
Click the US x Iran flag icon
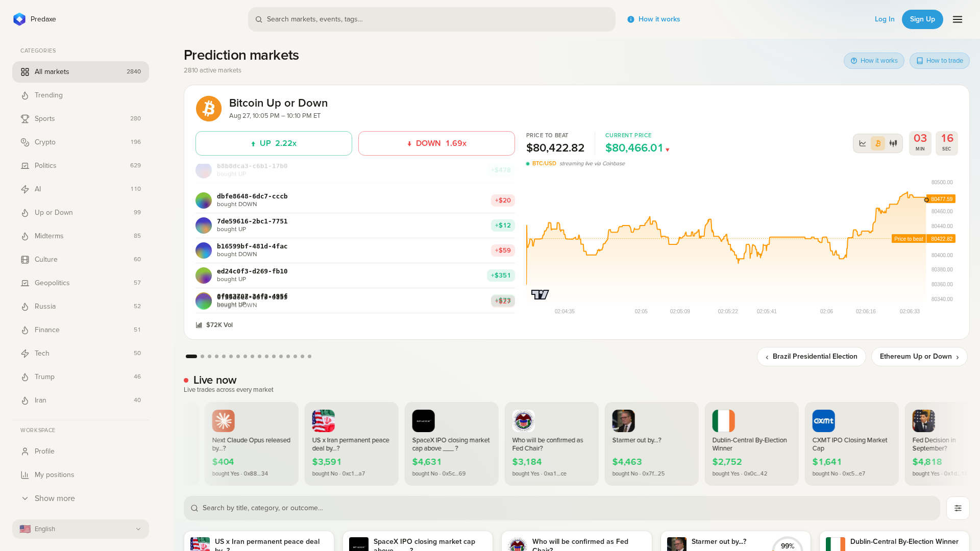[x=324, y=421]
